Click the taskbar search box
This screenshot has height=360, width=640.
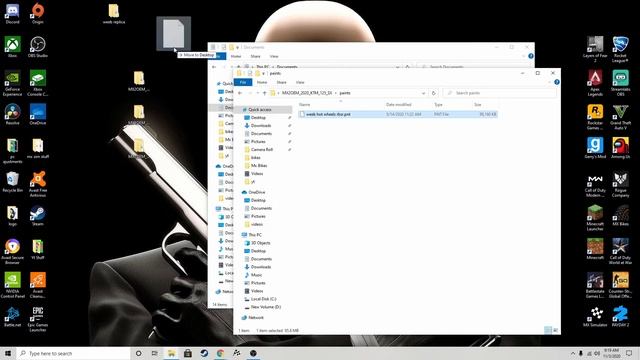pyautogui.click(x=73, y=353)
